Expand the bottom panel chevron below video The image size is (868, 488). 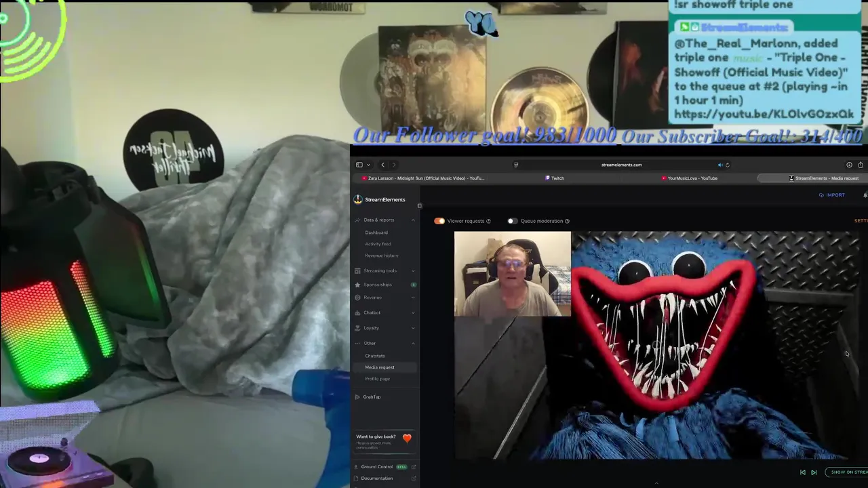point(656,483)
